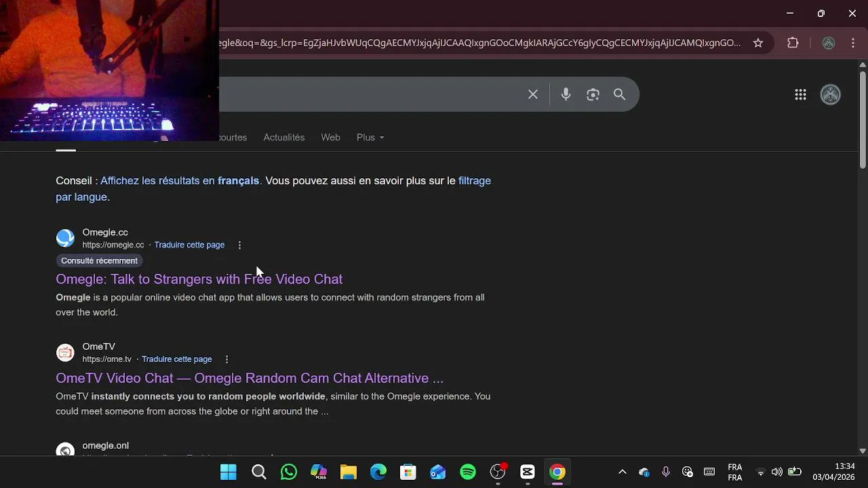The height and width of the screenshot is (488, 868).
Task: Switch to the Web search tab
Action: tap(330, 138)
